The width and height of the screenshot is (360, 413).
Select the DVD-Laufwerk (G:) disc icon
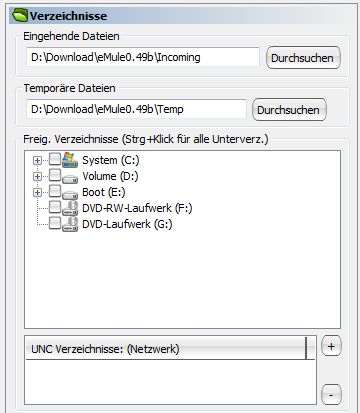(70, 224)
